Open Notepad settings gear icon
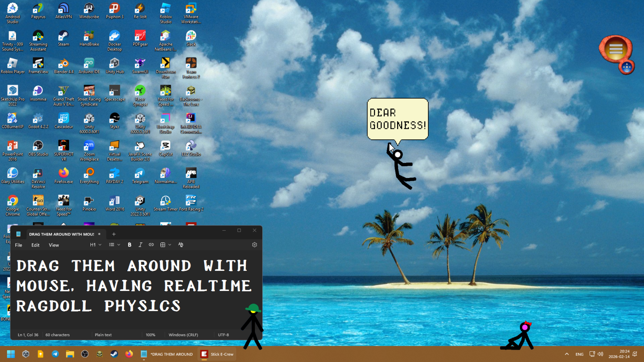The height and width of the screenshot is (362, 644). (254, 245)
